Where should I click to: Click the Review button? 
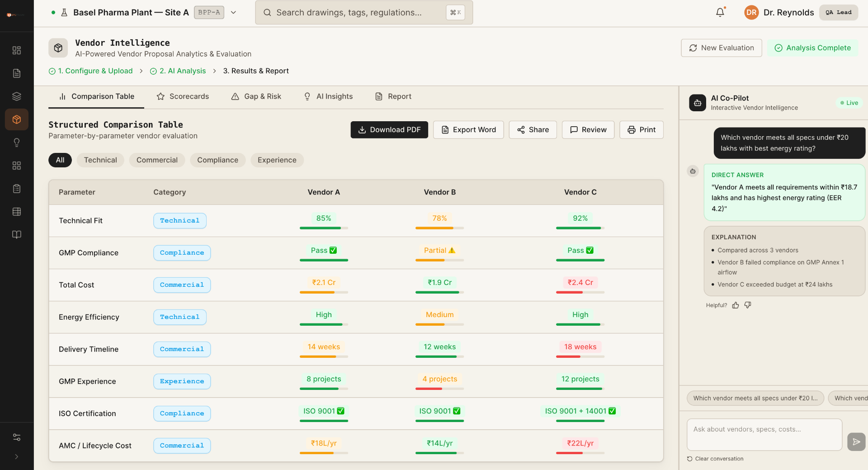[x=588, y=130]
